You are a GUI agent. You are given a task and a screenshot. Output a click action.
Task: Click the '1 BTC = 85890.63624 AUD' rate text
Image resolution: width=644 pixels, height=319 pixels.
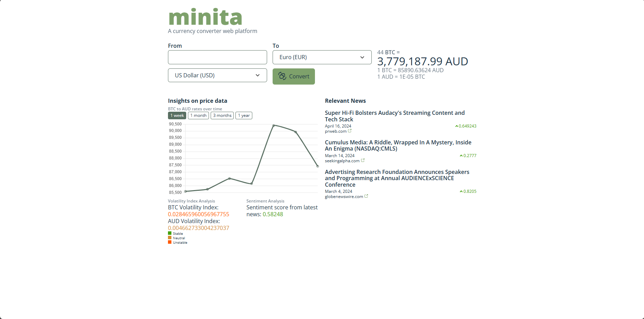pyautogui.click(x=410, y=70)
